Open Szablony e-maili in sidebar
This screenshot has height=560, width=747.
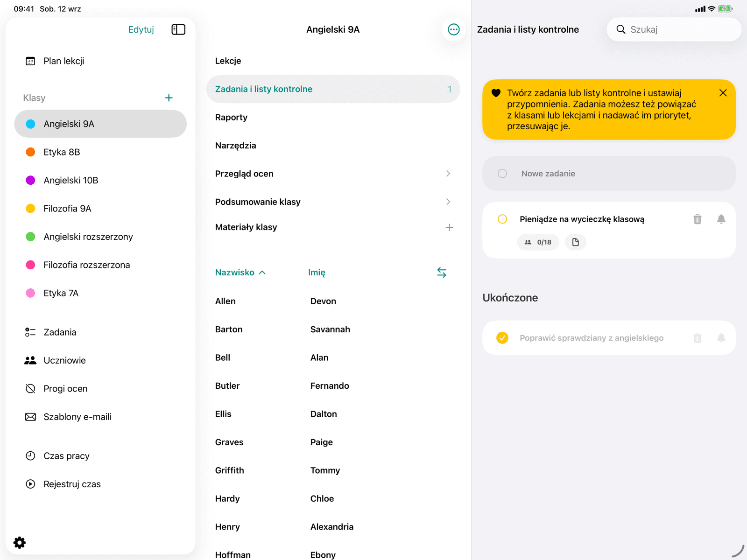click(x=100, y=417)
